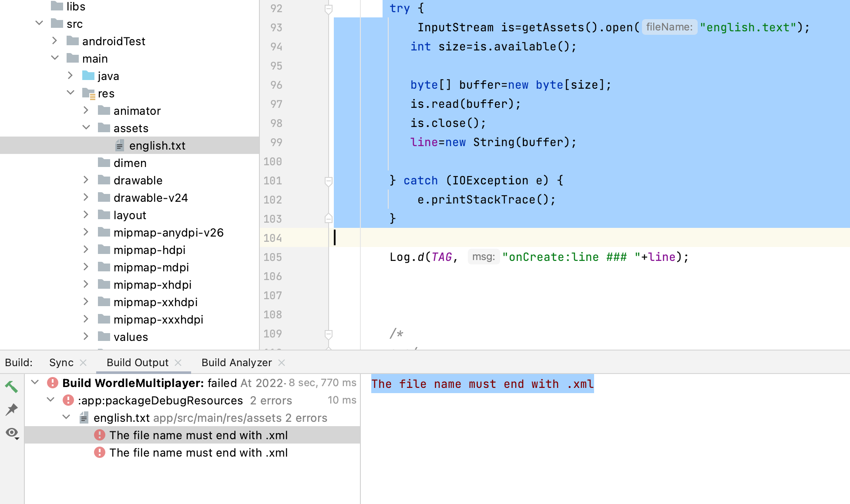
Task: Close the Build Analyzer tab
Action: (x=282, y=363)
